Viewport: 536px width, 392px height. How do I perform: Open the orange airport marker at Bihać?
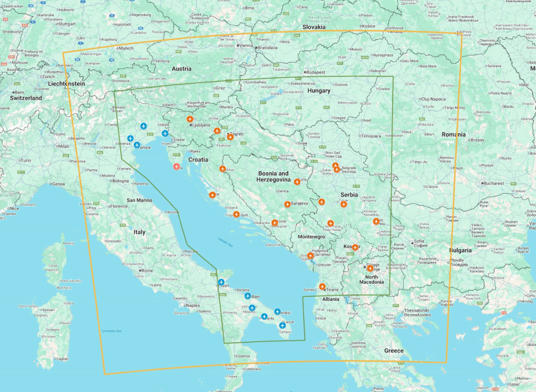click(222, 169)
